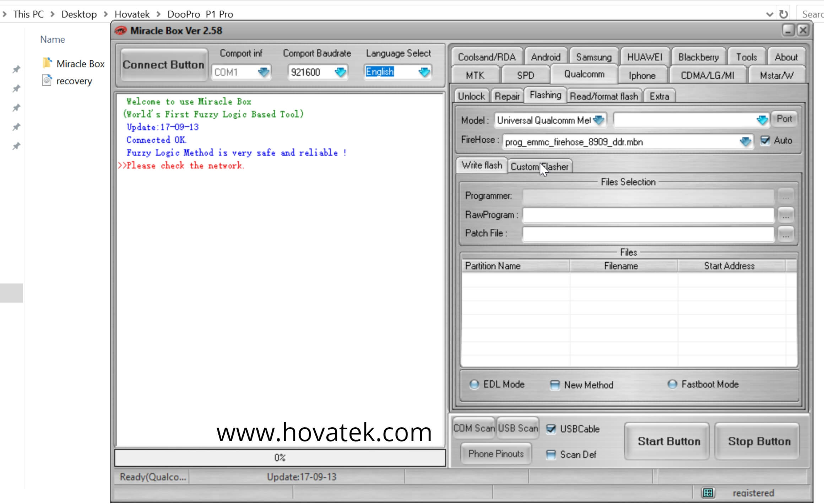The width and height of the screenshot is (824, 504).
Task: Open Phone Pinouts
Action: click(x=496, y=454)
